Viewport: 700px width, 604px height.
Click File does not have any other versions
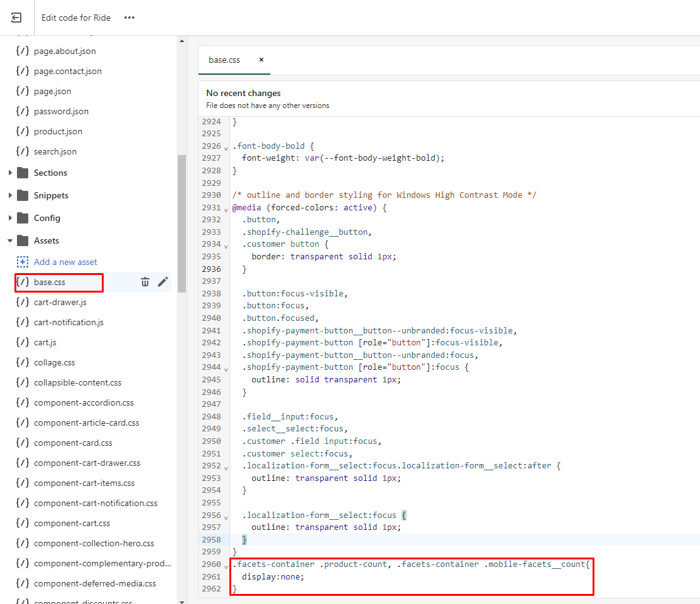[x=268, y=105]
